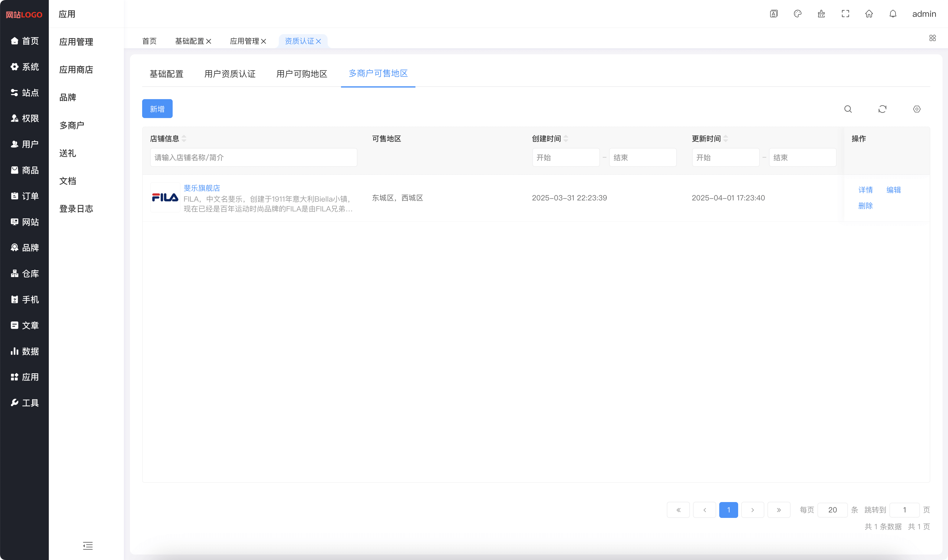Open the fullscreen toggle icon

coord(845,14)
